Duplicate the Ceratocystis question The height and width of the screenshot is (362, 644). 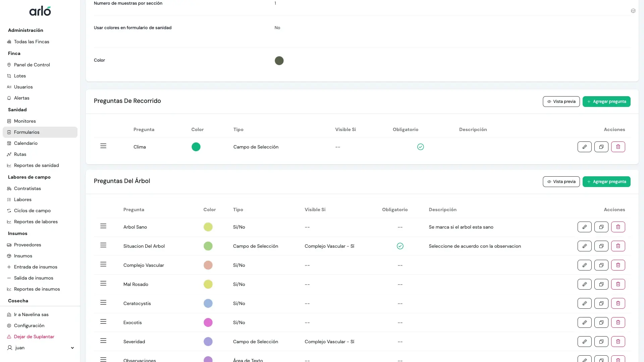pyautogui.click(x=601, y=303)
